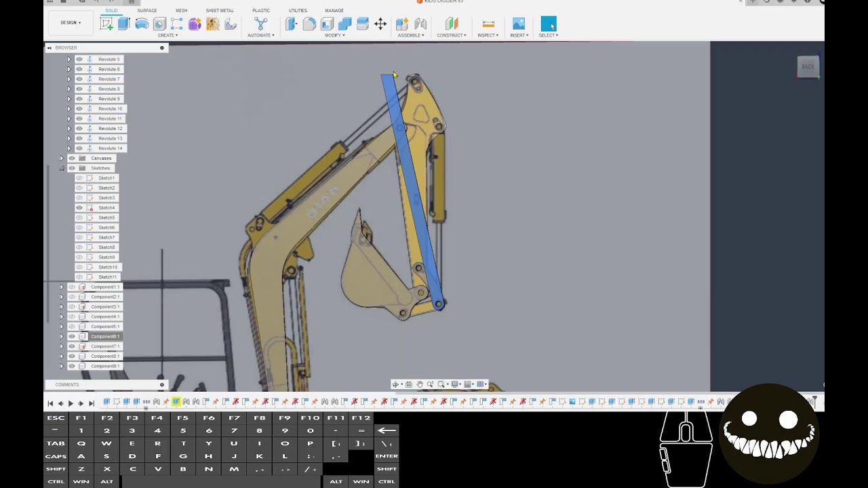Select the Pan hand tool
Screen dimensions: 868x488
click(420, 384)
